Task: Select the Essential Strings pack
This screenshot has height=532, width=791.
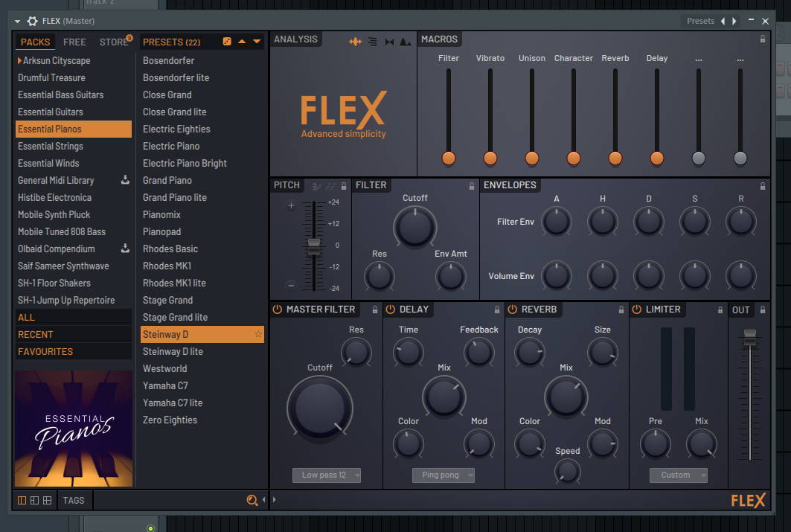Action: 73,147
